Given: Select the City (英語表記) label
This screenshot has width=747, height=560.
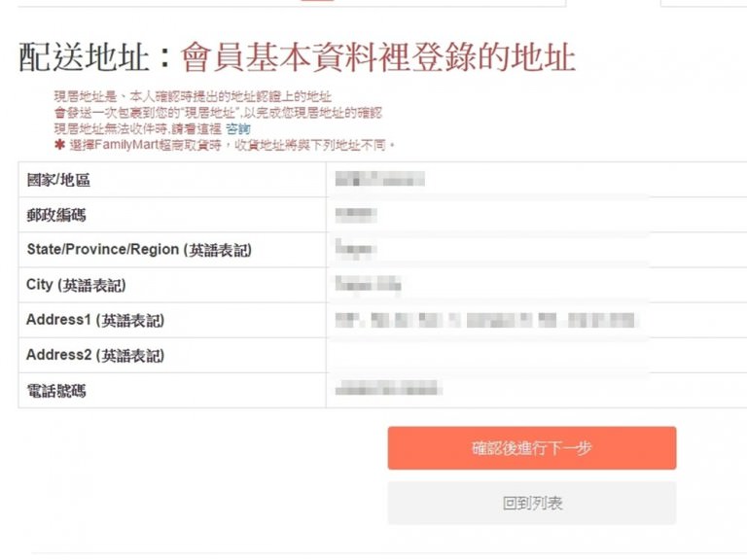Looking at the screenshot, I should click(76, 286).
